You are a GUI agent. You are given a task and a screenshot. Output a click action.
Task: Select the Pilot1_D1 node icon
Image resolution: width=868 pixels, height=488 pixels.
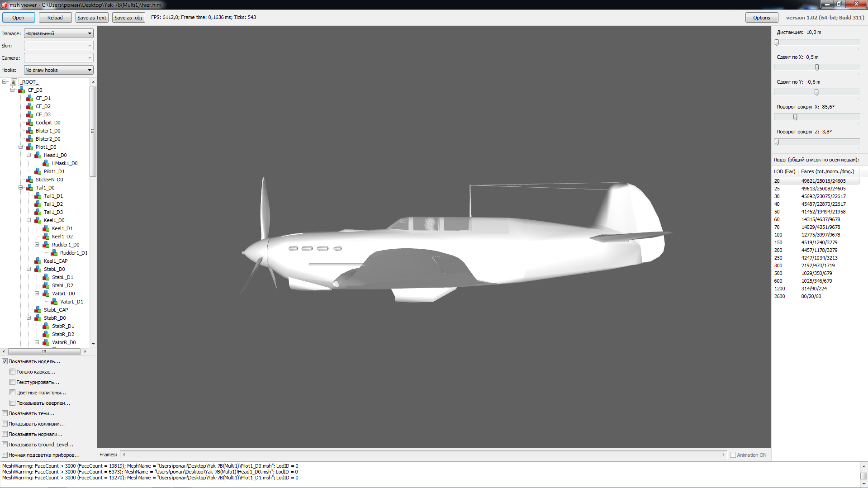(38, 171)
